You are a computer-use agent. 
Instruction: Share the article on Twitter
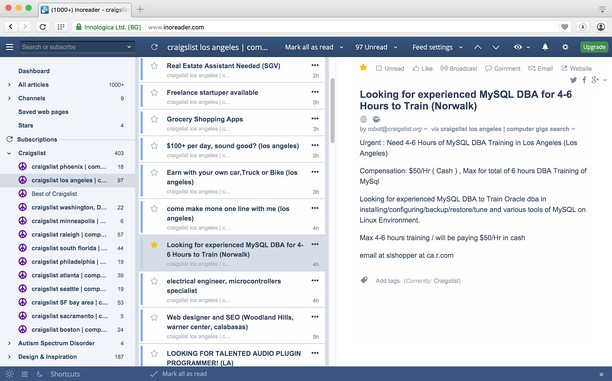pos(573,80)
